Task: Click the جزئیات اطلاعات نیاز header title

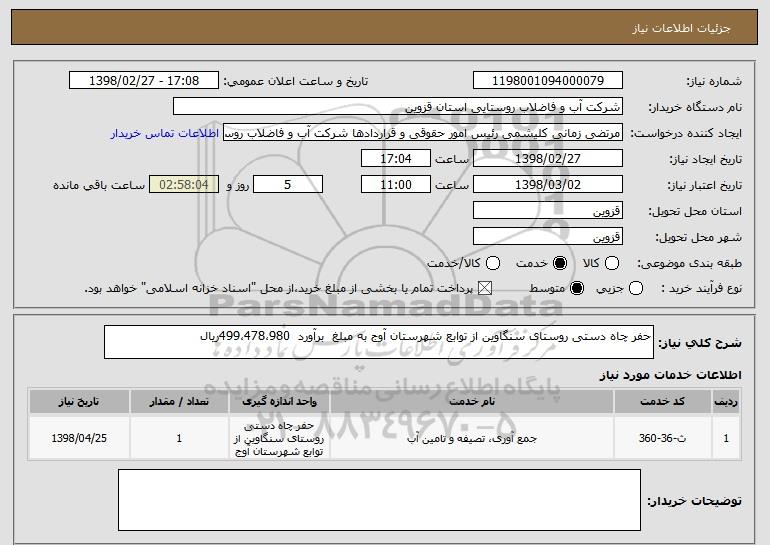Action: pyautogui.click(x=681, y=28)
